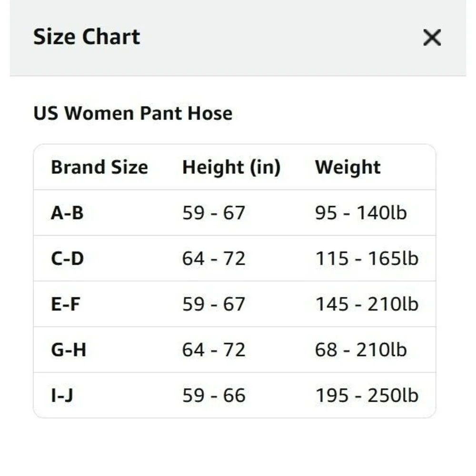
Task: Click the Brand Size column header
Action: pyautogui.click(x=99, y=167)
